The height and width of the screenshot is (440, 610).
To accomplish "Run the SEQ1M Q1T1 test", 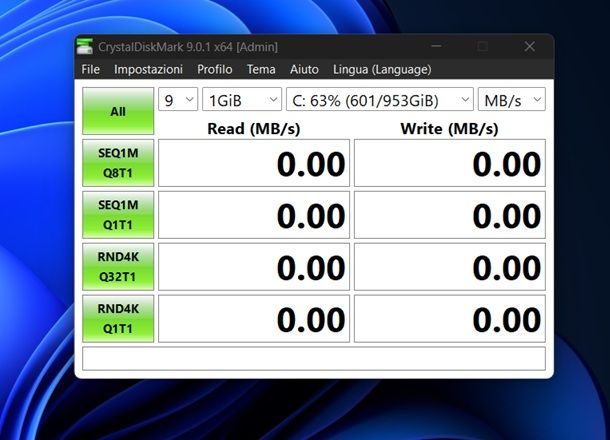I will point(118,215).
